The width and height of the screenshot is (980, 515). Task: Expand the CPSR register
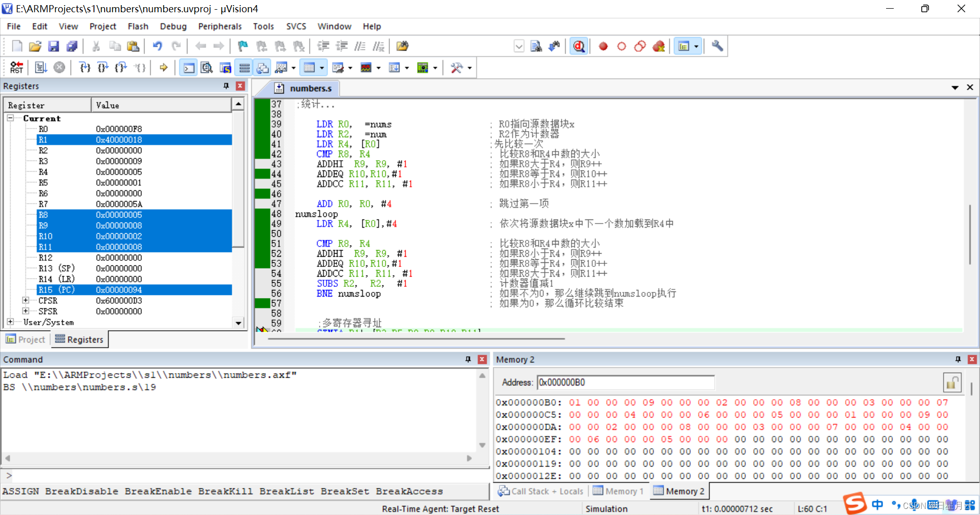26,300
